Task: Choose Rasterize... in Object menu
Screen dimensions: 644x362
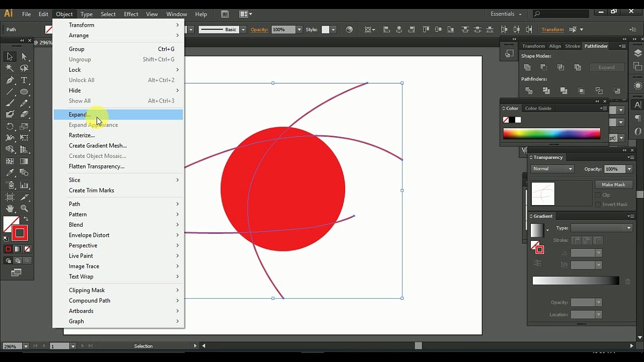Action: (x=118, y=135)
